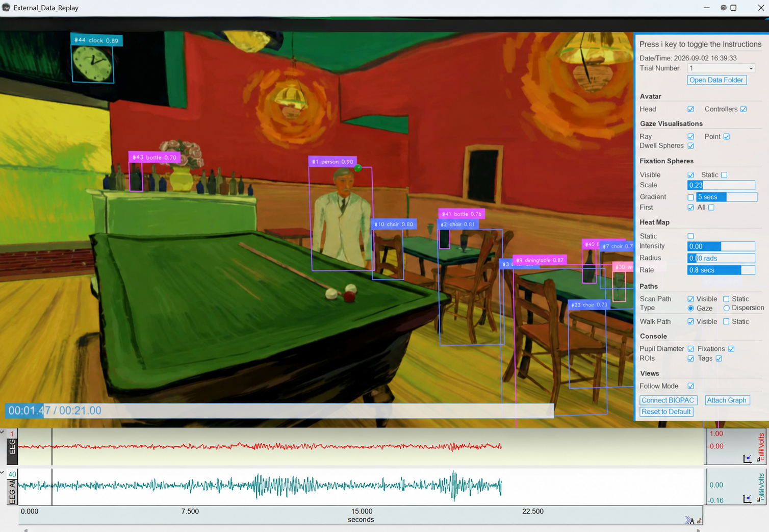Image resolution: width=769 pixels, height=532 pixels.
Task: Click the External_Data_Replay app icon in title bar
Action: coord(6,8)
